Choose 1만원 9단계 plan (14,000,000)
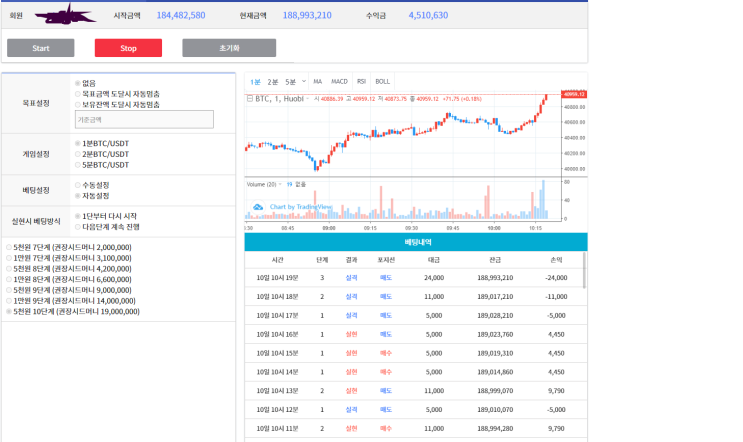This screenshot has width=743, height=442. (x=9, y=301)
